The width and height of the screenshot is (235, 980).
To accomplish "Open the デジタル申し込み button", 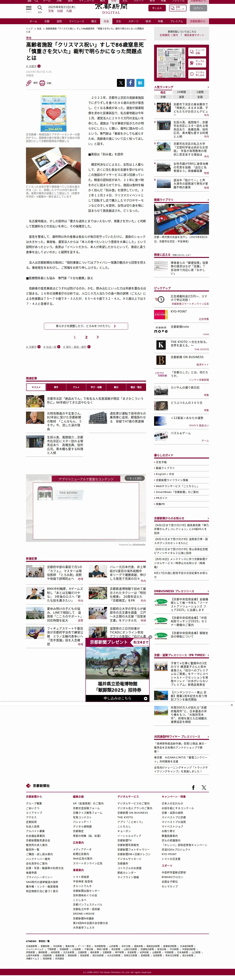I will (197, 74).
